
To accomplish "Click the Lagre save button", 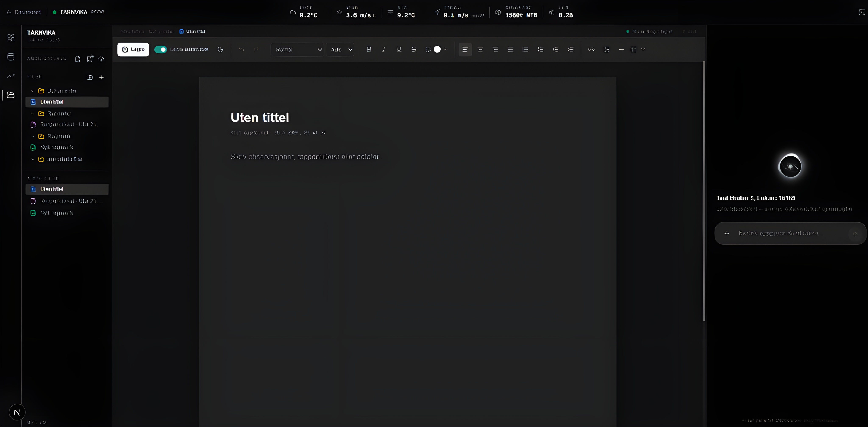I will pos(133,50).
